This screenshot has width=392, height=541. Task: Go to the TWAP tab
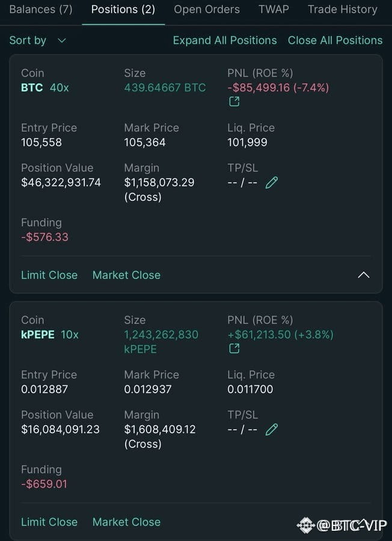[x=274, y=9]
